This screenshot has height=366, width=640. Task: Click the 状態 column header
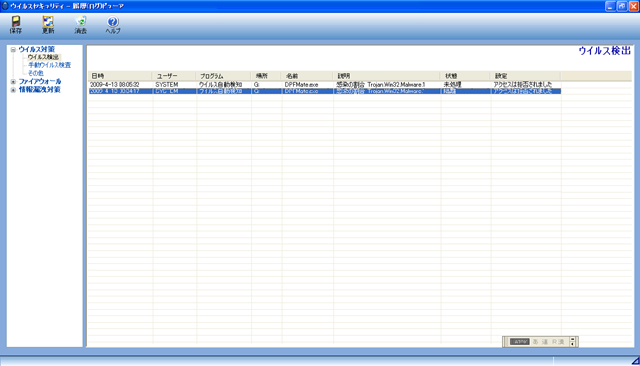(464, 76)
